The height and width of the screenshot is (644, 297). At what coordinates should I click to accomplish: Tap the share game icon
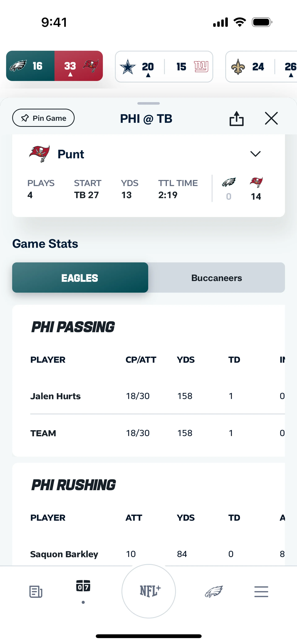point(236,118)
